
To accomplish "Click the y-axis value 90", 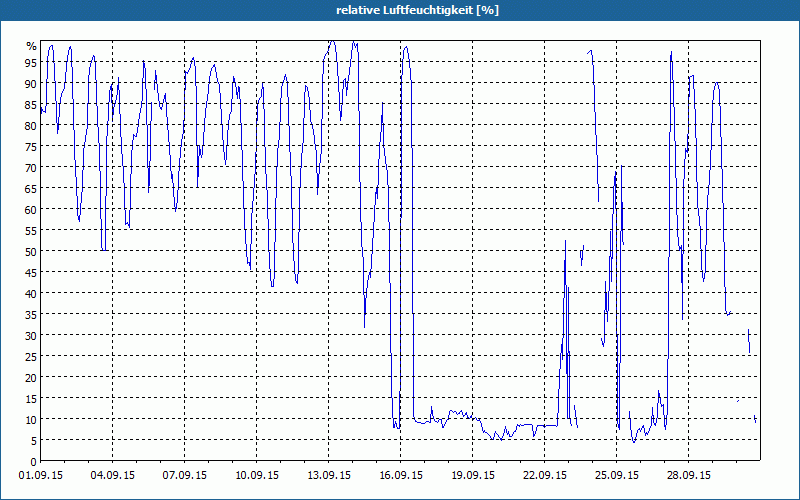I will point(31,84).
